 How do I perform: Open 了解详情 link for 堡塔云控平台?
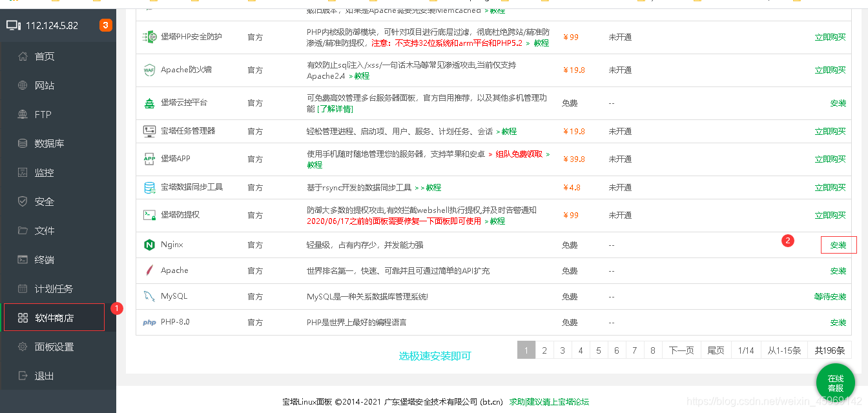point(335,109)
